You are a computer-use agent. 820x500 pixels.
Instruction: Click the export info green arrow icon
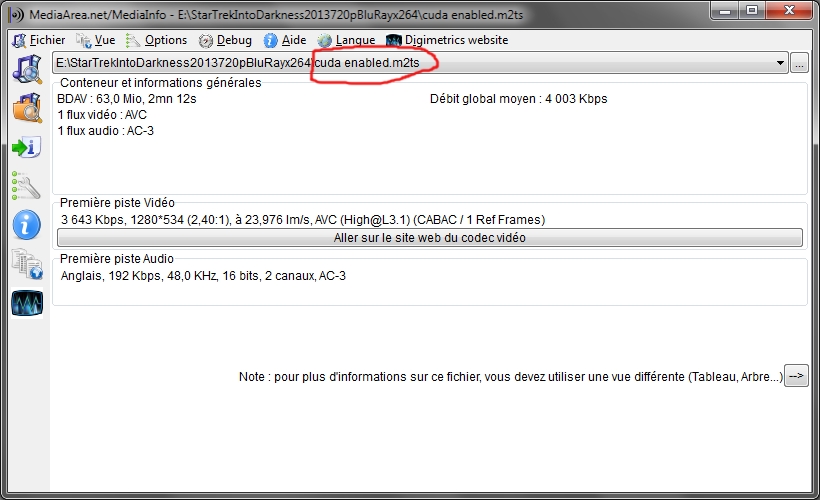26,147
